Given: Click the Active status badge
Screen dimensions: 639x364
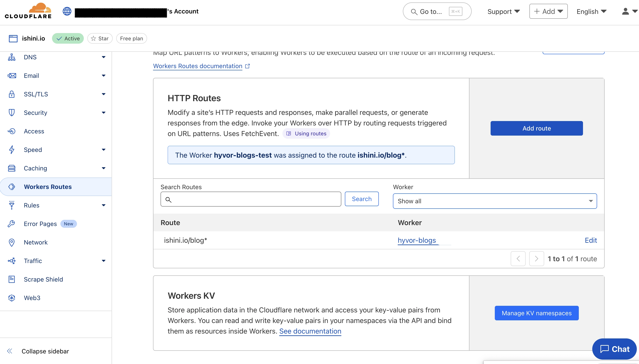Looking at the screenshot, I should pos(68,39).
